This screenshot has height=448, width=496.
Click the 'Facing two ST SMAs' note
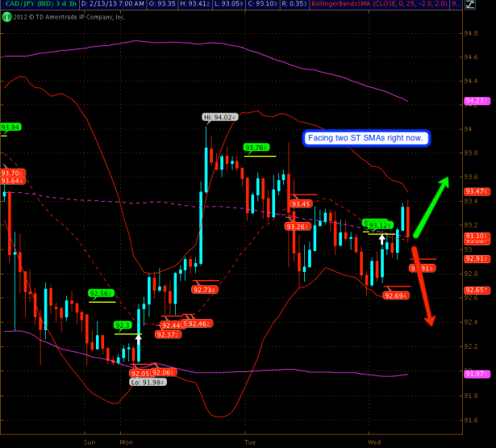(x=366, y=138)
